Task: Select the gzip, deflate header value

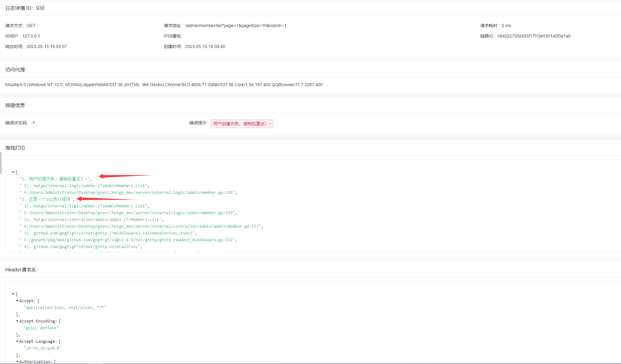Action: (41, 328)
